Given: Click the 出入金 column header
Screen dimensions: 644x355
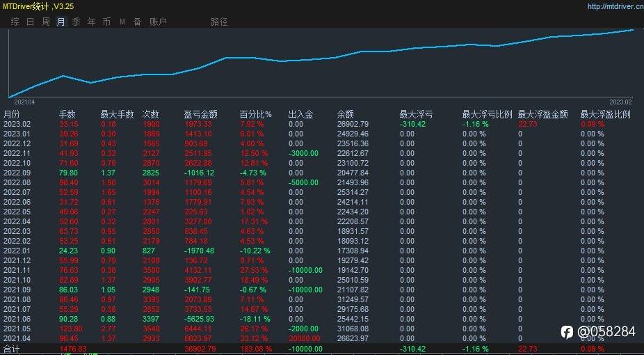Looking at the screenshot, I should tap(300, 114).
